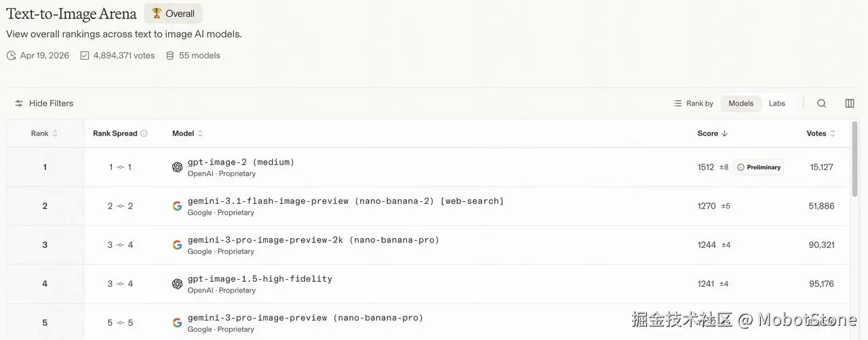The width and height of the screenshot is (868, 340).
Task: Toggle Hide Filters
Action: point(44,104)
